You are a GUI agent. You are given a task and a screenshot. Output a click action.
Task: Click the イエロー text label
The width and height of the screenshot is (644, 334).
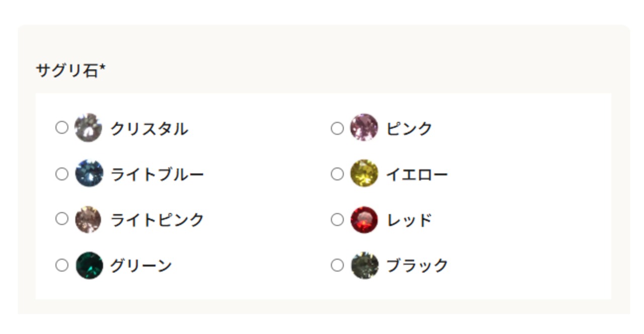click(417, 175)
